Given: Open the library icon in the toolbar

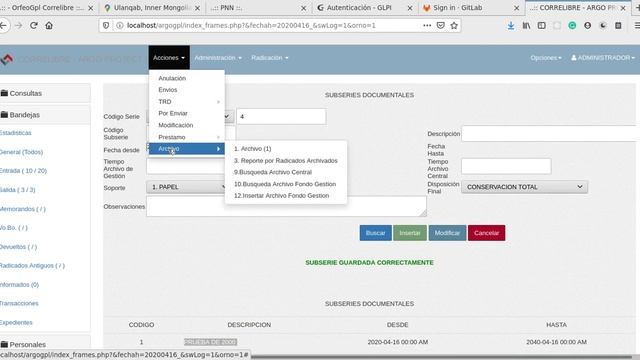Looking at the screenshot, I should [x=527, y=25].
